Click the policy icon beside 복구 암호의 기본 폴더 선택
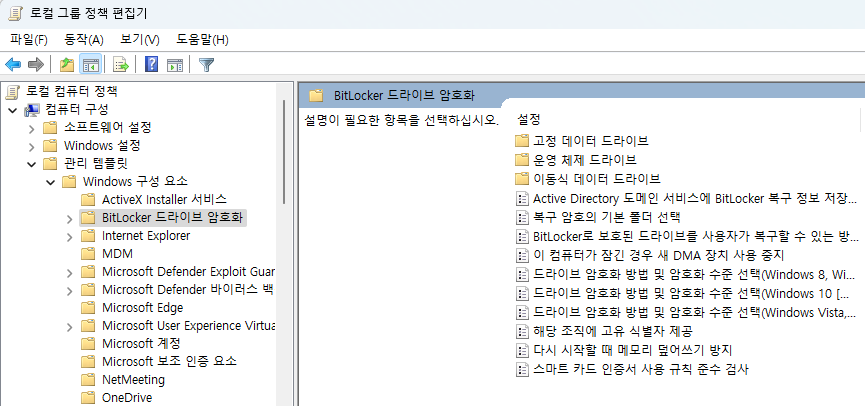 [x=522, y=217]
